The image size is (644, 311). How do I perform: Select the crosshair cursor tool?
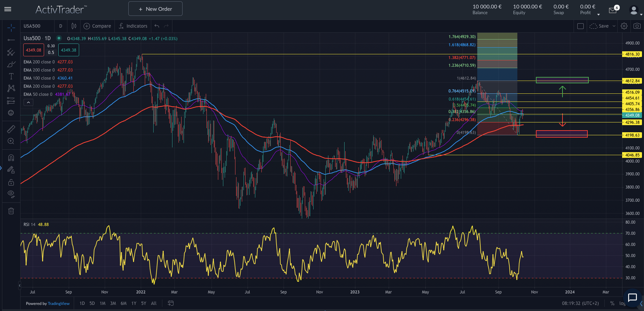click(11, 28)
